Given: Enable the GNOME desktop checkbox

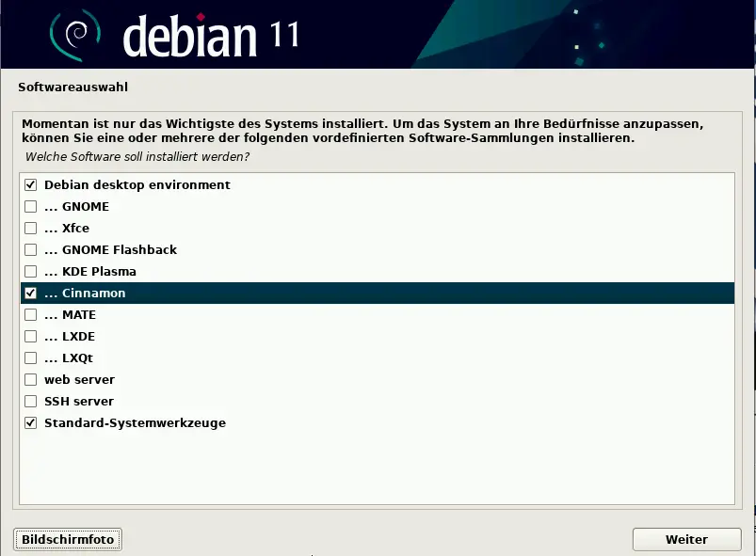Looking at the screenshot, I should (30, 206).
